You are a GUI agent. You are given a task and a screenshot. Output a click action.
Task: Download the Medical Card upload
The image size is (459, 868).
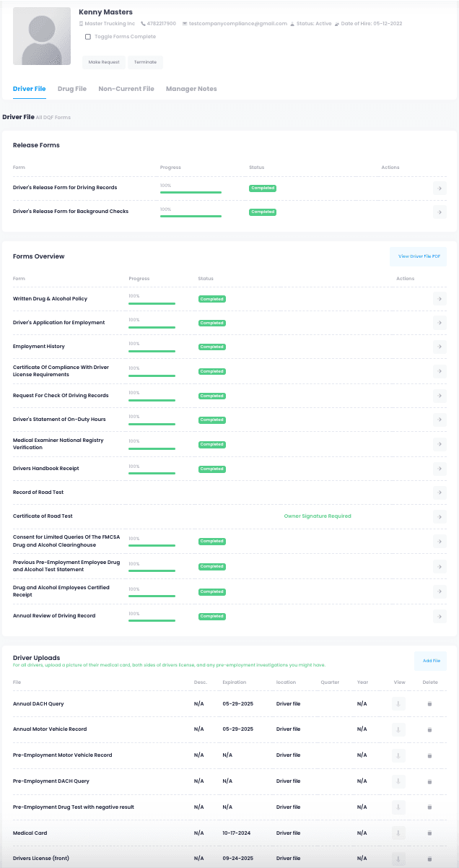[398, 833]
